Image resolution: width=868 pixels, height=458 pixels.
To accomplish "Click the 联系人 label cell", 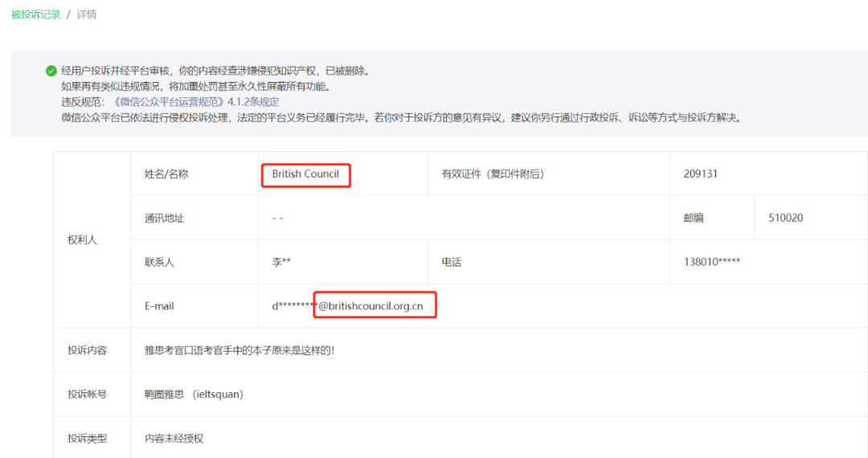I will pyautogui.click(x=194, y=262).
